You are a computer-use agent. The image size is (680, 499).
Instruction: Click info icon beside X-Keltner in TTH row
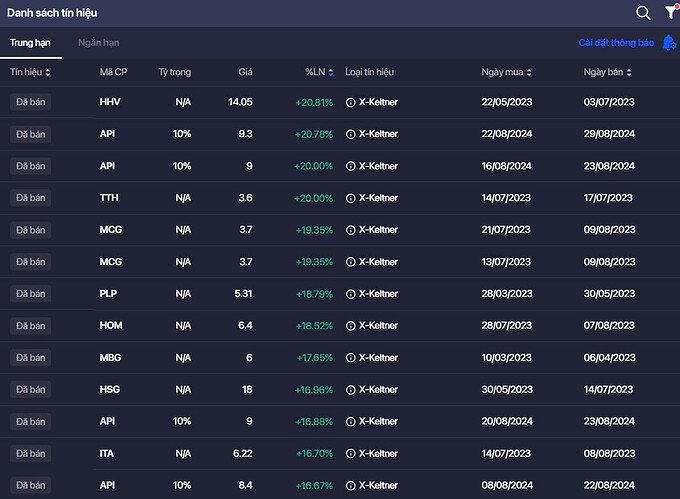click(350, 198)
